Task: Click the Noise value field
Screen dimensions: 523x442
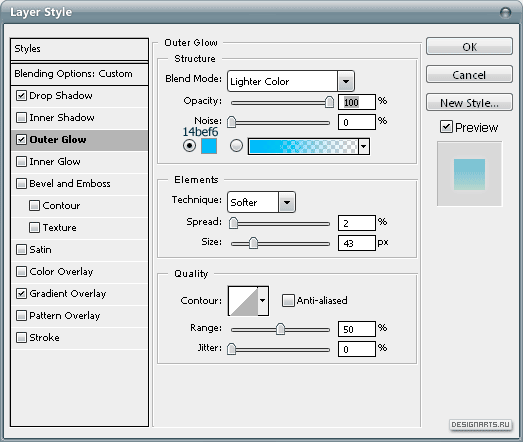Action: pos(357,122)
